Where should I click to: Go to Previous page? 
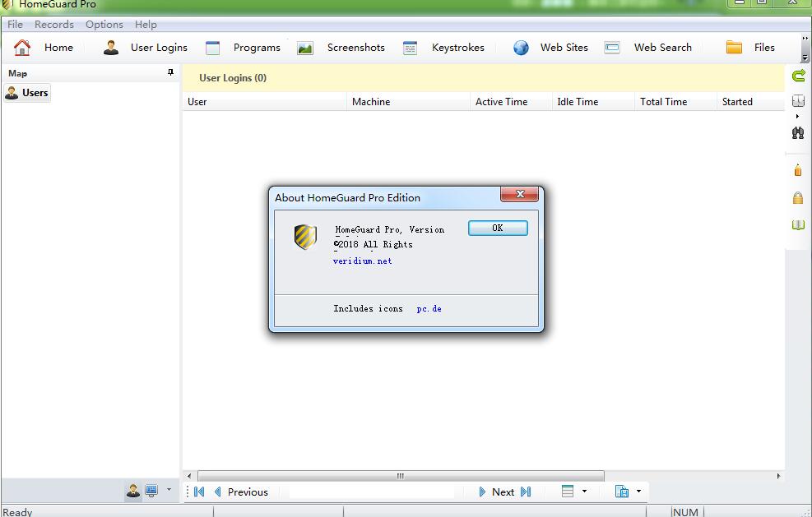[x=241, y=492]
